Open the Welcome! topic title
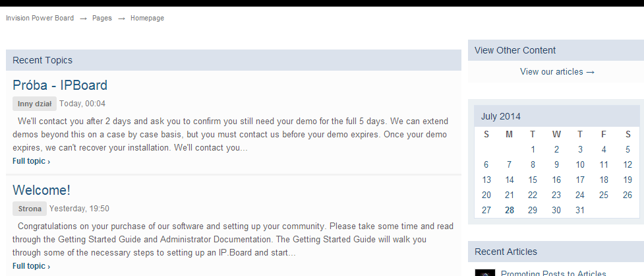Screen dimensions: 644x276 coord(42,190)
